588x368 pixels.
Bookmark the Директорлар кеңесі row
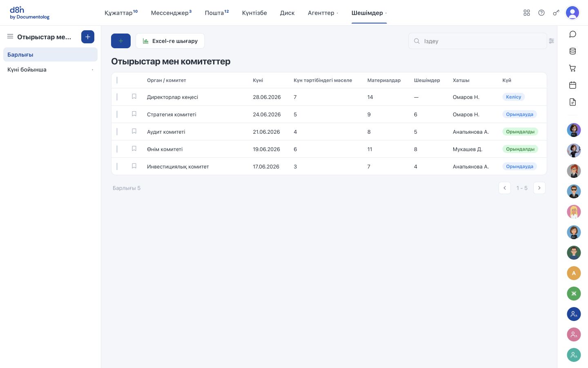pyautogui.click(x=134, y=96)
